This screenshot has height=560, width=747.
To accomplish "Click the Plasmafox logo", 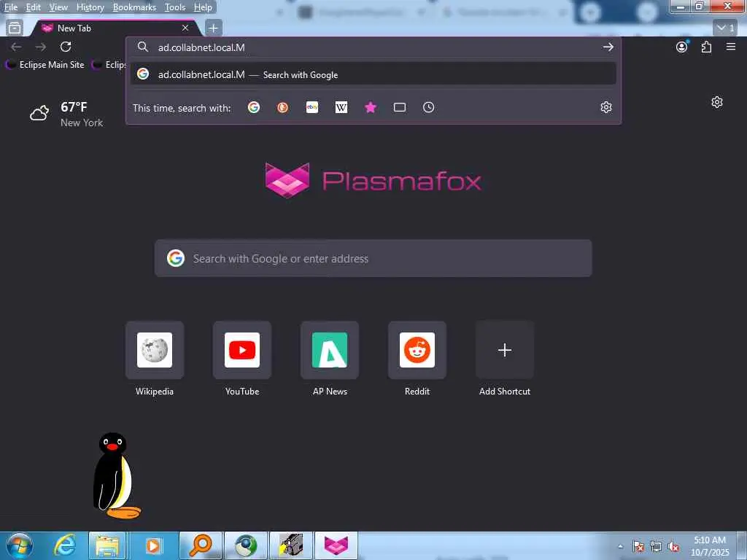I will (373, 180).
